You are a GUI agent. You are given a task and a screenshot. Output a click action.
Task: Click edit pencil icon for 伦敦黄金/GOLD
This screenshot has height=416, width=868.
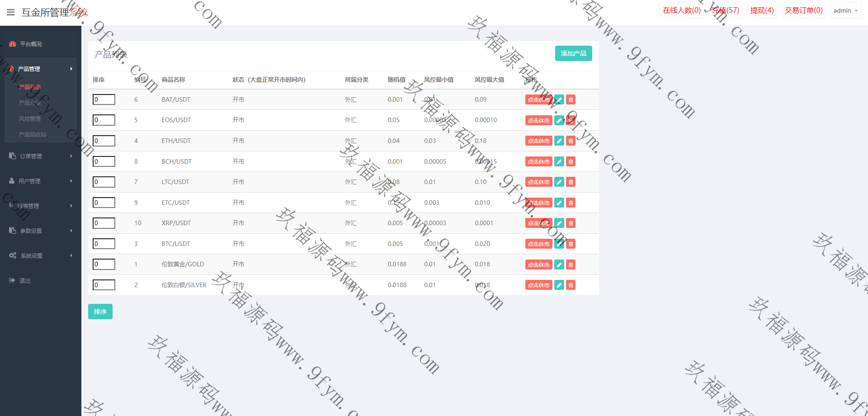point(559,265)
